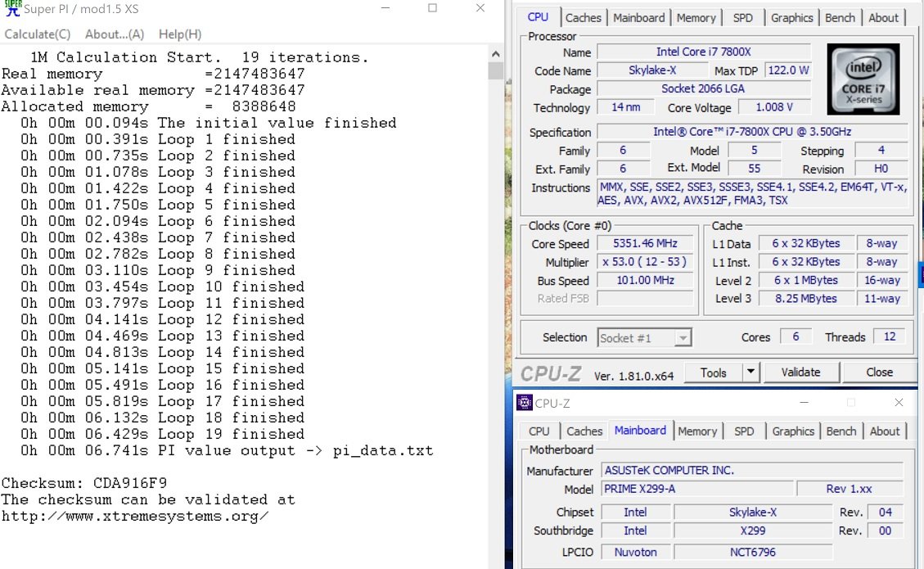Click the Tools button in CPU-Z
Screen dimensions: 924x569
click(713, 373)
